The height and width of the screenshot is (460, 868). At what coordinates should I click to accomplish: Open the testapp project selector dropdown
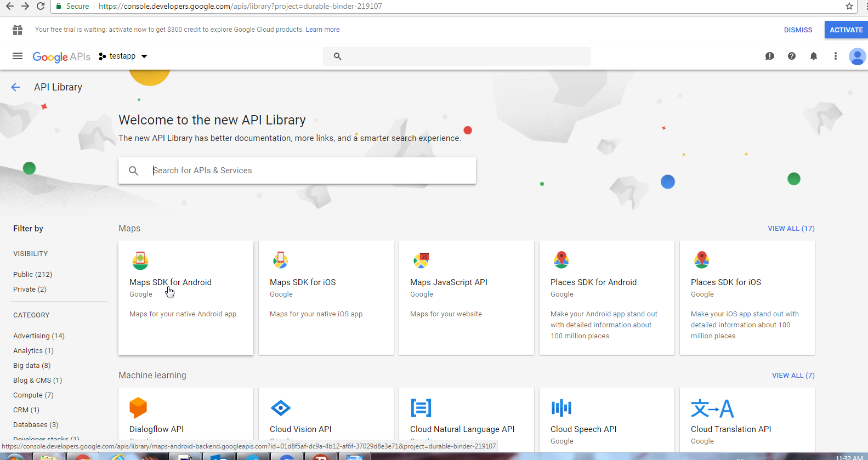pyautogui.click(x=123, y=56)
